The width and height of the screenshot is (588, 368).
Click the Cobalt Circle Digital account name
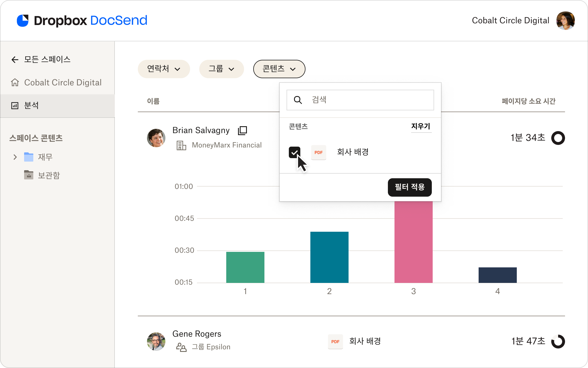(510, 20)
